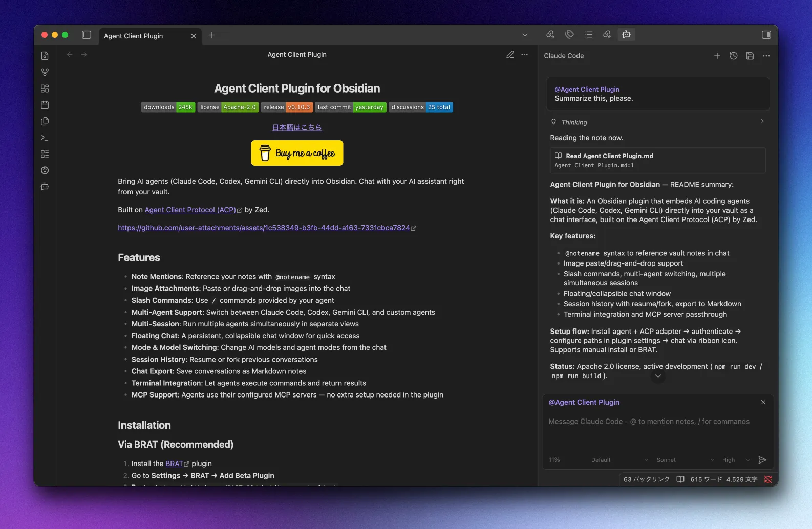Expand the Thinking section chevron

coord(762,122)
